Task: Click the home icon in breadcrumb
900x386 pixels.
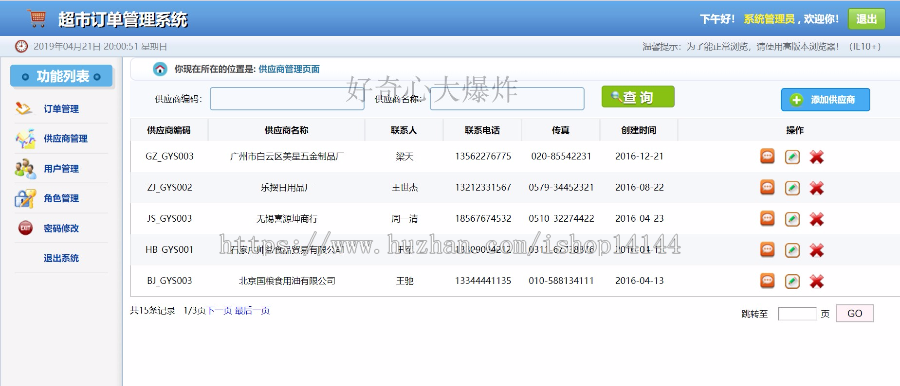Action: [x=160, y=69]
